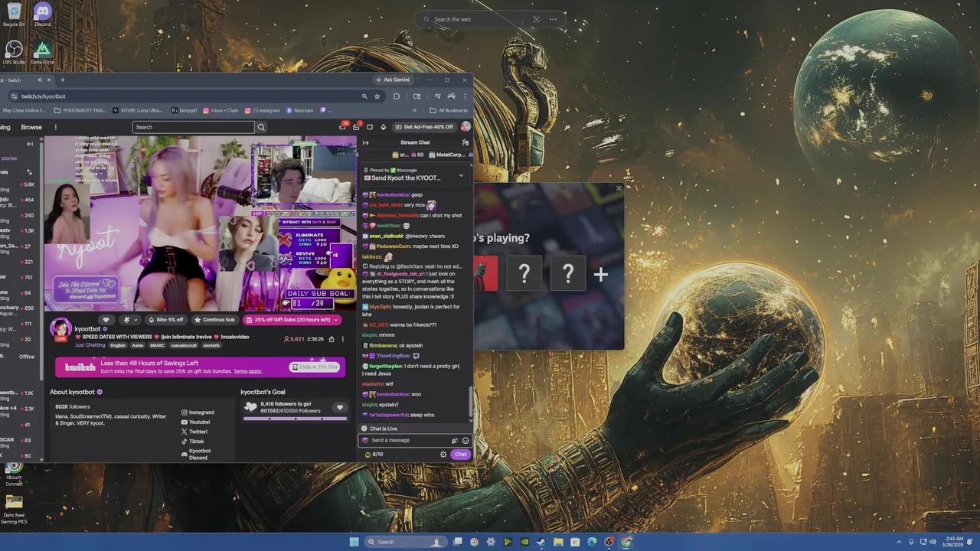Open 35% off Gift Subs dropdown
Image resolution: width=980 pixels, height=551 pixels.
point(292,320)
